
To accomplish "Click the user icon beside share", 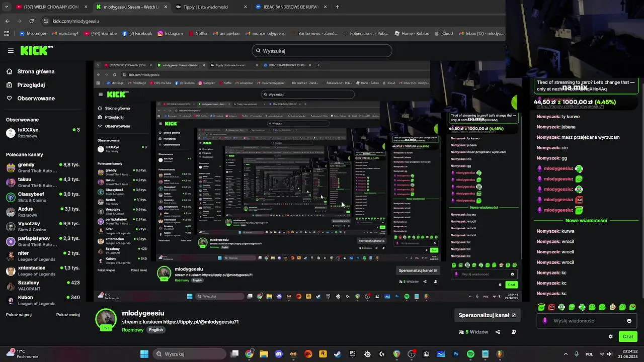I will [514, 332].
